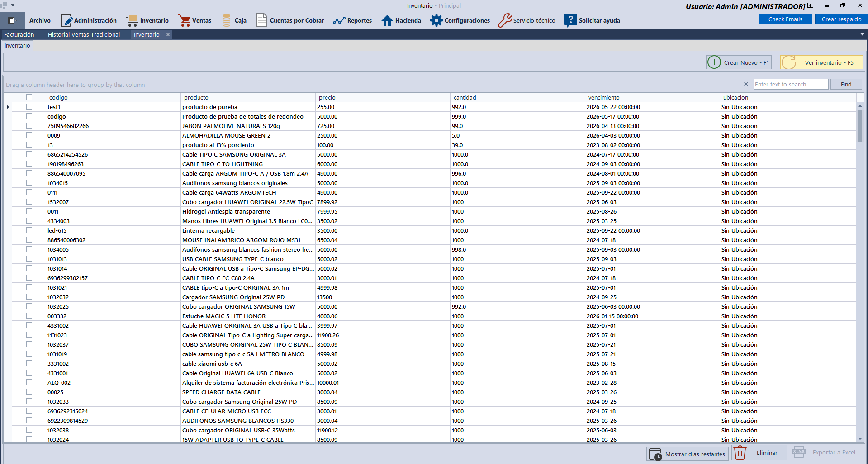Click the scroll down arrow of grid
The height and width of the screenshot is (464, 868).
pos(860,439)
